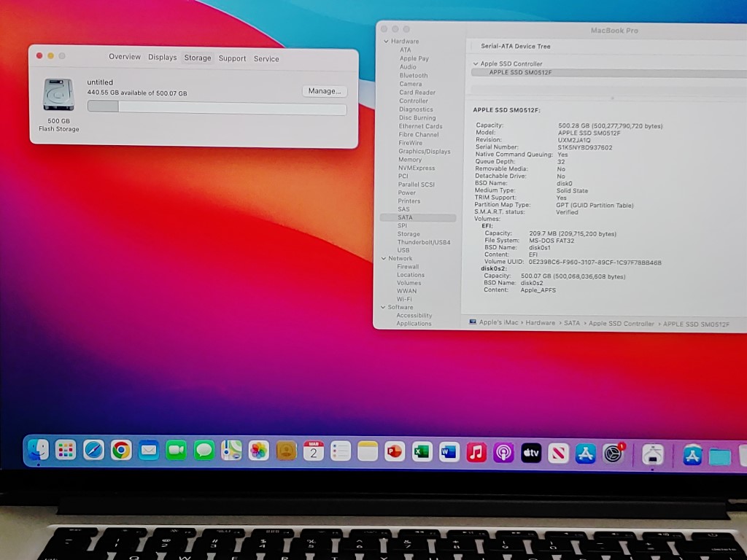Open System Preferences with the red badge
This screenshot has width=747, height=560.
tap(614, 454)
